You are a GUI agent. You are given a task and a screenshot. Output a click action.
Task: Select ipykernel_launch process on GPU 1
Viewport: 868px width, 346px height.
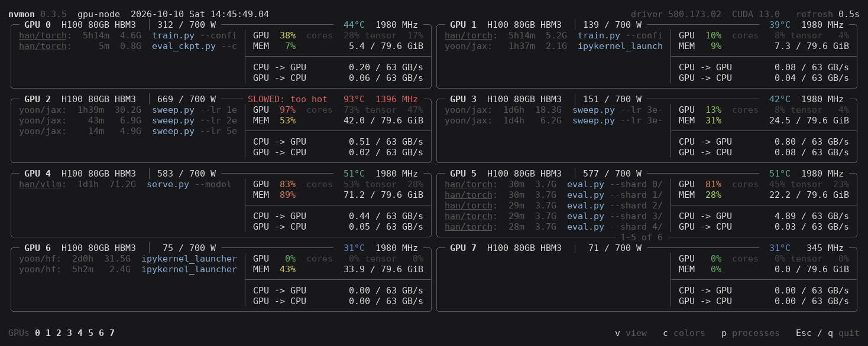tap(553, 46)
